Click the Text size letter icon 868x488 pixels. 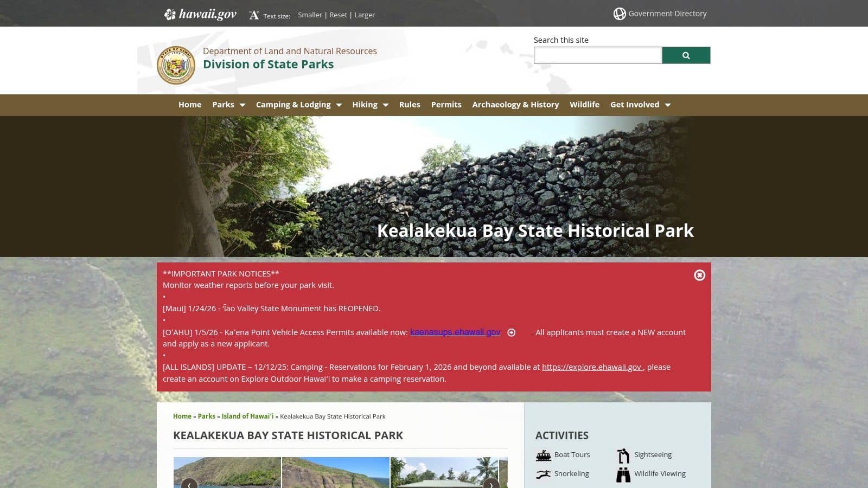coord(254,15)
